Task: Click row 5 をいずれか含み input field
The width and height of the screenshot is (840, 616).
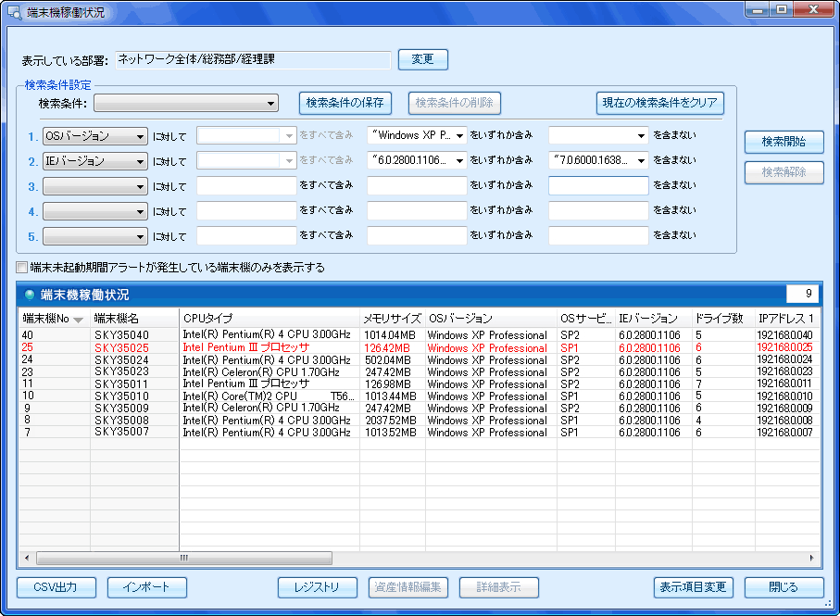Action: [x=417, y=235]
